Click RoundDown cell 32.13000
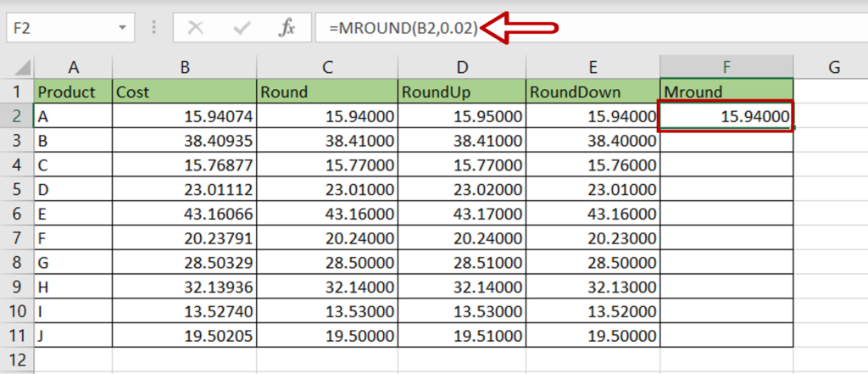This screenshot has width=868, height=374. coord(593,287)
